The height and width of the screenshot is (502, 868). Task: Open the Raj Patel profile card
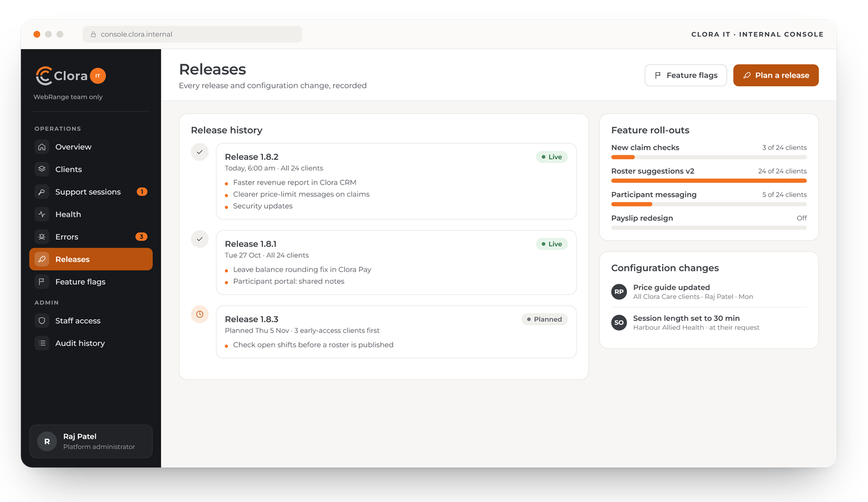tap(91, 441)
